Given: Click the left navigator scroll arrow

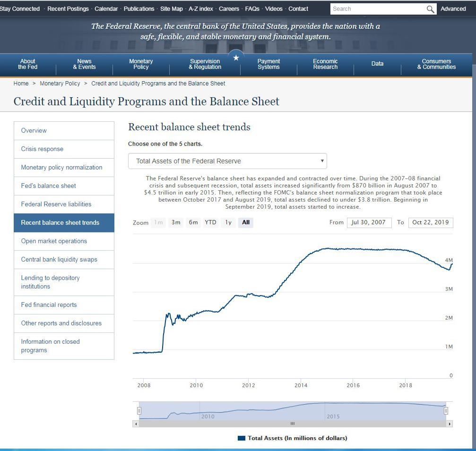Looking at the screenshot, I should pyautogui.click(x=136, y=424).
